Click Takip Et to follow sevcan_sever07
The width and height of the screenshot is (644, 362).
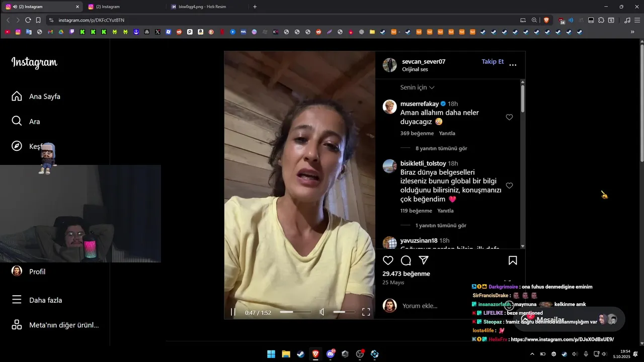[x=493, y=61]
